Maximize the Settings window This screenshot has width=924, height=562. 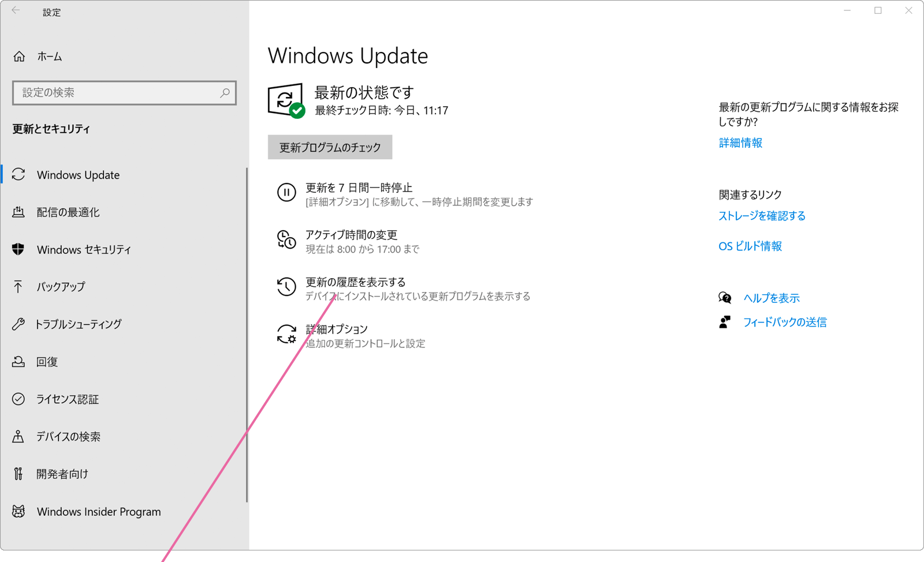pos(878,10)
